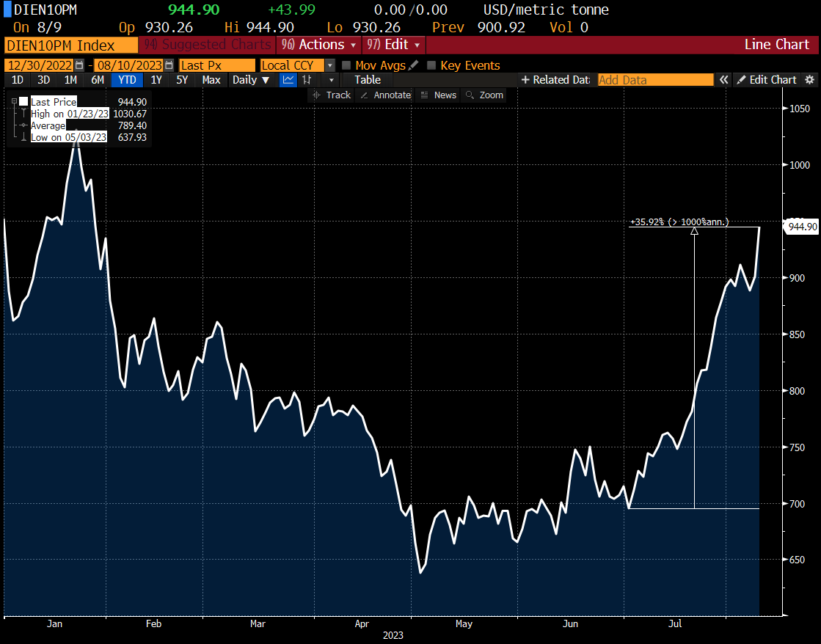Open Daily periodicity dropdown
Viewport: 821px width, 644px height.
(x=251, y=80)
